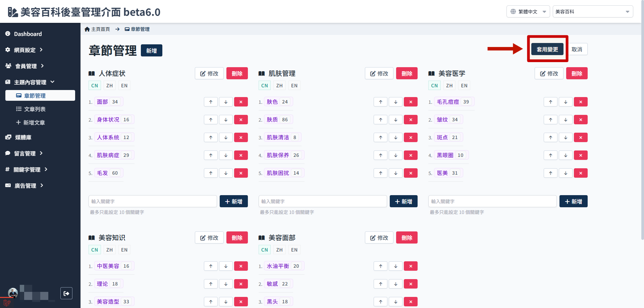Viewport: 644px width, 308px height.
Task: Click the user avatar picture
Action: [x=13, y=293]
